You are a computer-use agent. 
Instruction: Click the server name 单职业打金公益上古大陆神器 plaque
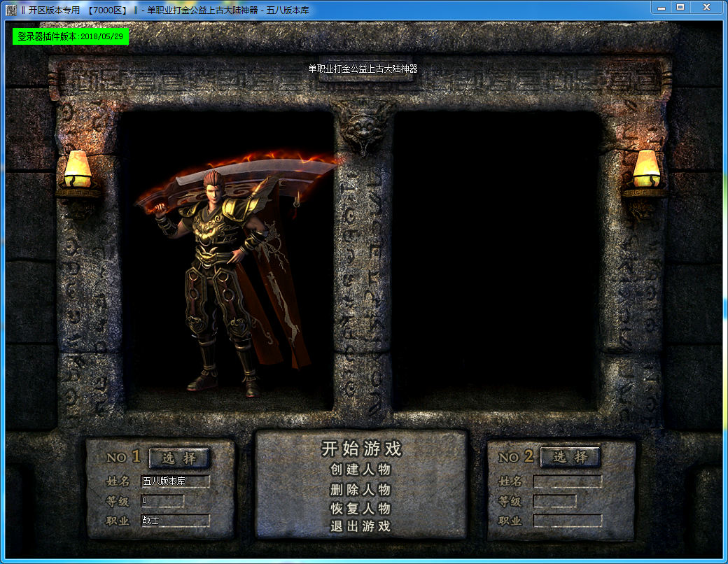(363, 69)
